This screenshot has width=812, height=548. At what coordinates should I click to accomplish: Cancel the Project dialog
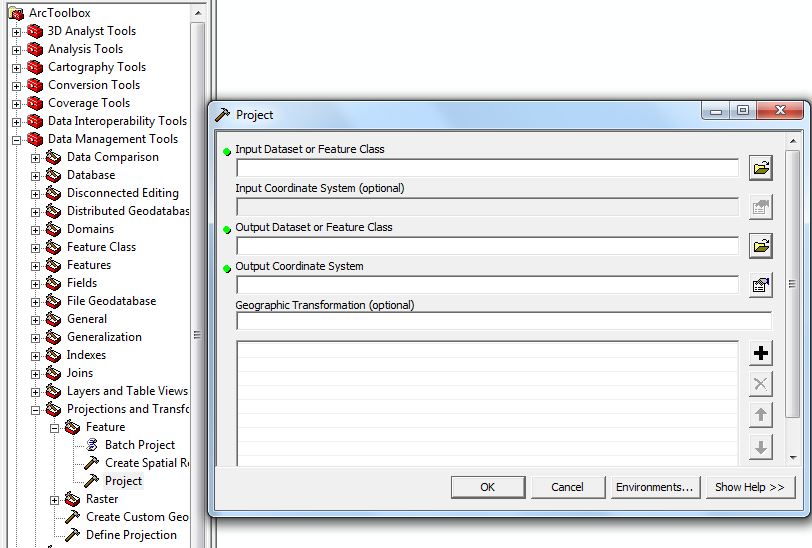click(567, 487)
